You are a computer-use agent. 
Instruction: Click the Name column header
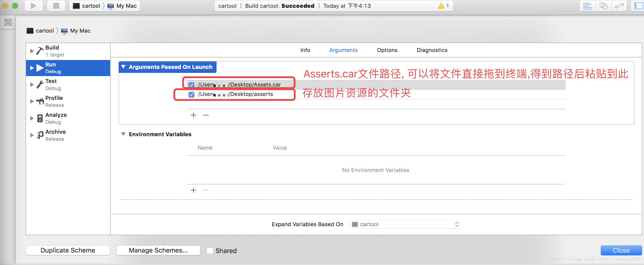[205, 148]
